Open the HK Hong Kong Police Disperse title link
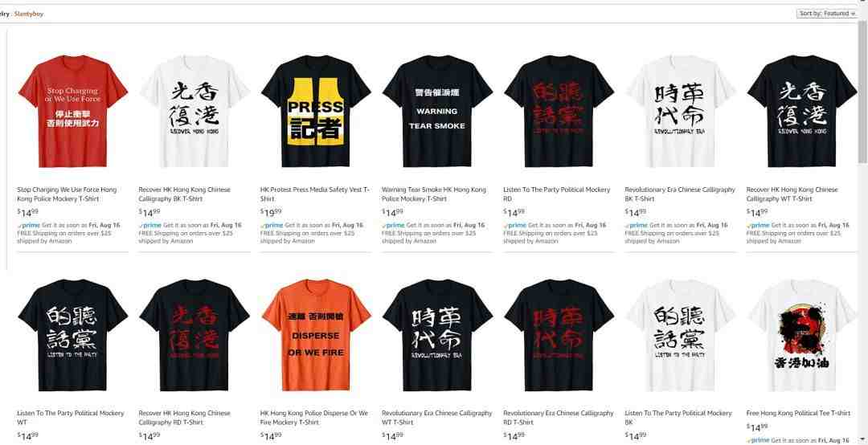Viewport: 868px width, 445px height. (x=314, y=418)
